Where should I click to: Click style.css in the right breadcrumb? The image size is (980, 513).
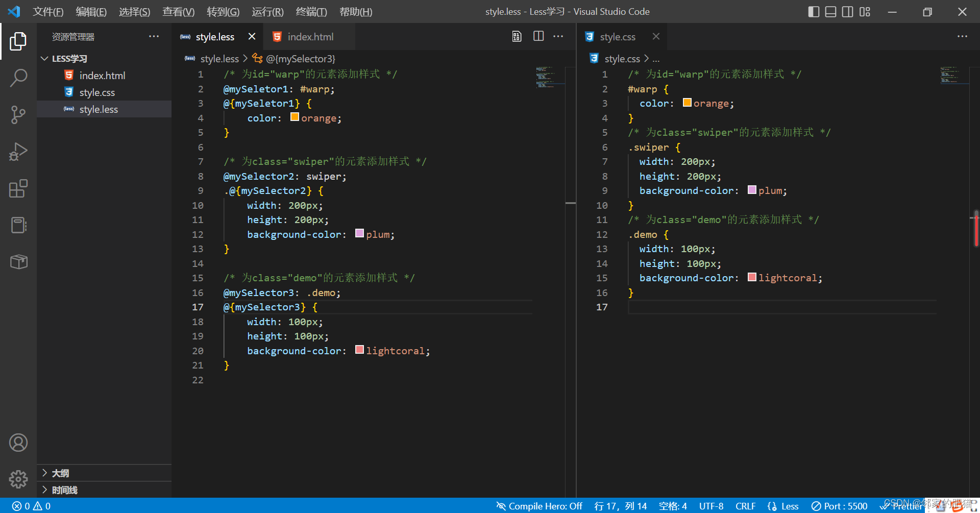[x=622, y=59]
